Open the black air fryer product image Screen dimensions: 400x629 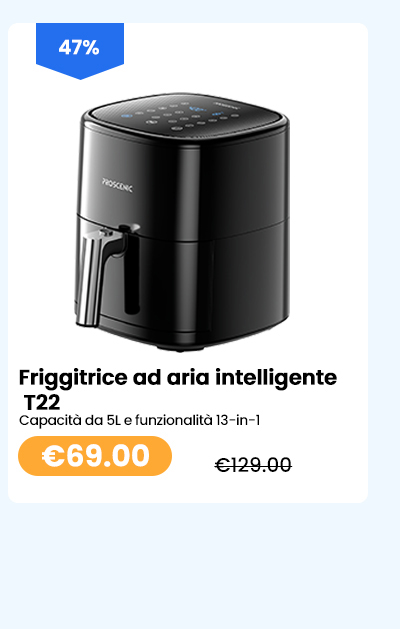[x=183, y=223]
